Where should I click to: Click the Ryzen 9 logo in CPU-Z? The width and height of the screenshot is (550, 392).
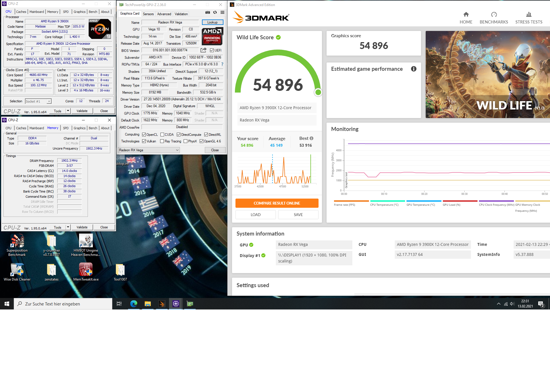coord(100,29)
